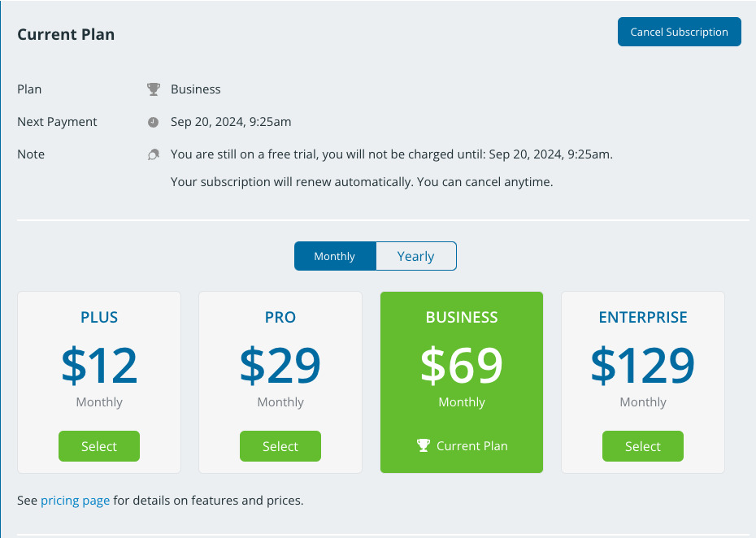
Task: Click the $129 Enterprise price
Action: click(643, 365)
